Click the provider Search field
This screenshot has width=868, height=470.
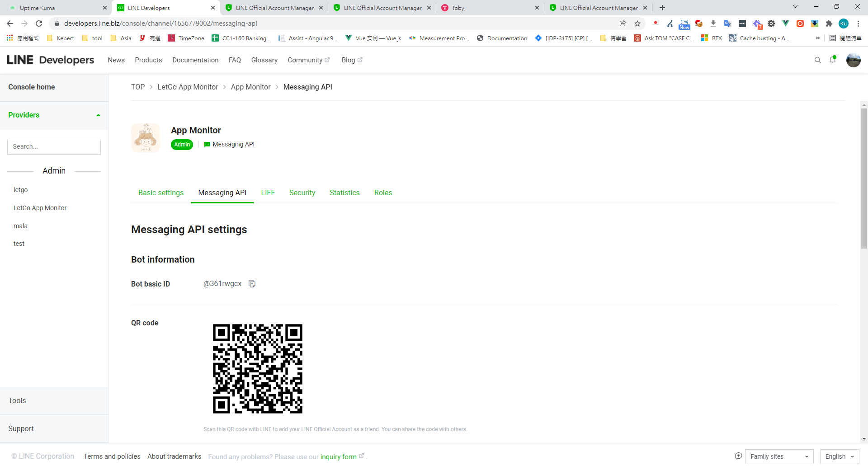coord(54,146)
